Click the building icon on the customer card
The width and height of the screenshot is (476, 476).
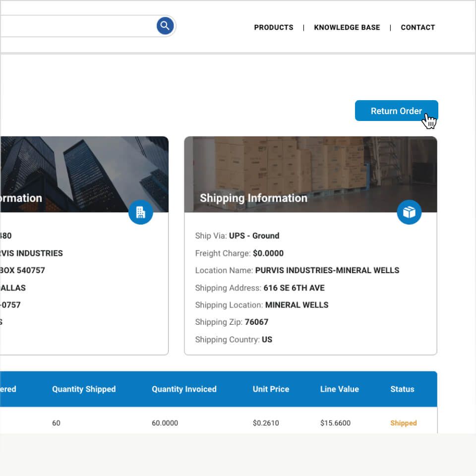(x=140, y=212)
